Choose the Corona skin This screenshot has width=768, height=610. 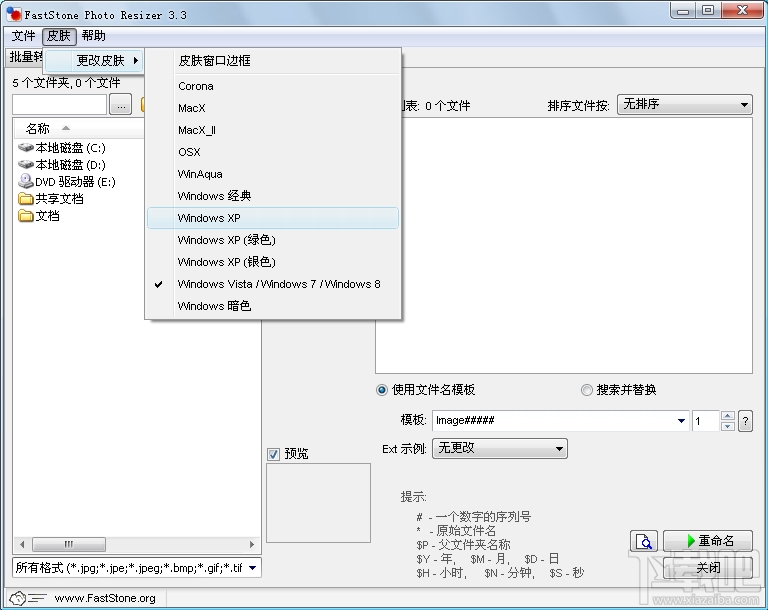click(x=273, y=86)
